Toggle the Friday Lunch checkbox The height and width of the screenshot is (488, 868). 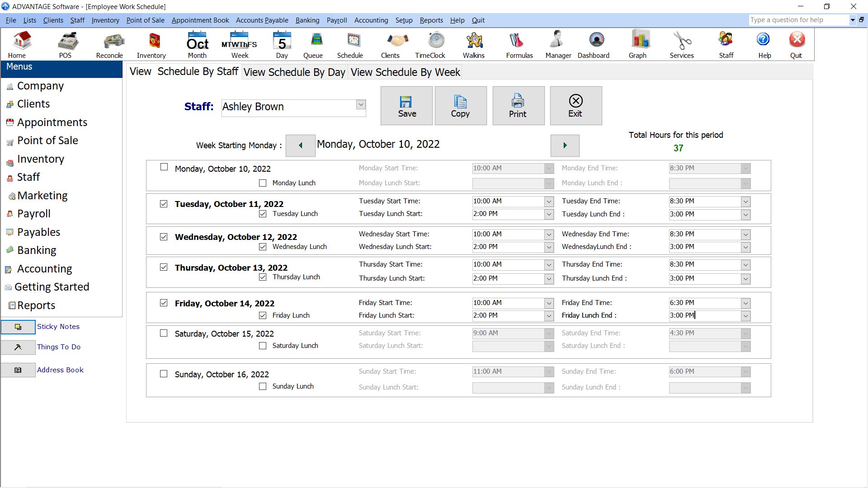point(263,315)
